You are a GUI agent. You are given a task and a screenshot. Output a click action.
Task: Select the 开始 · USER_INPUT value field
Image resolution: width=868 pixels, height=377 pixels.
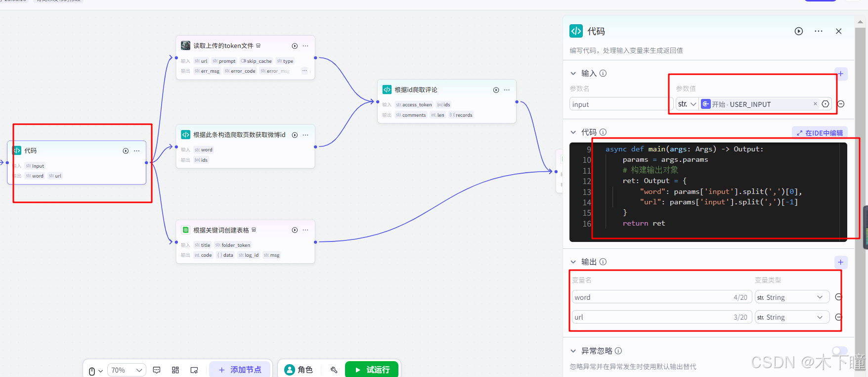tap(760, 104)
